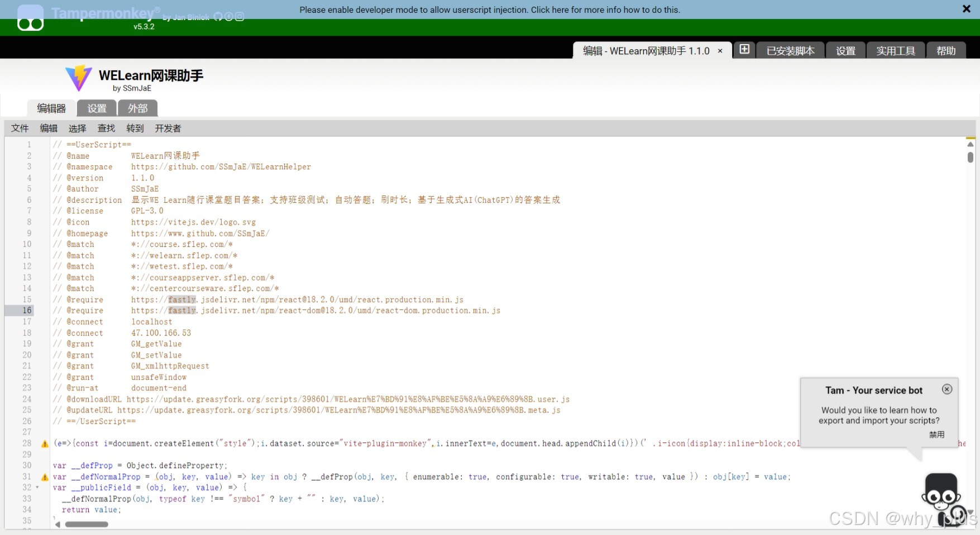980x535 pixels.
Task: Click the Tampermonkey logo icon
Action: 30,17
